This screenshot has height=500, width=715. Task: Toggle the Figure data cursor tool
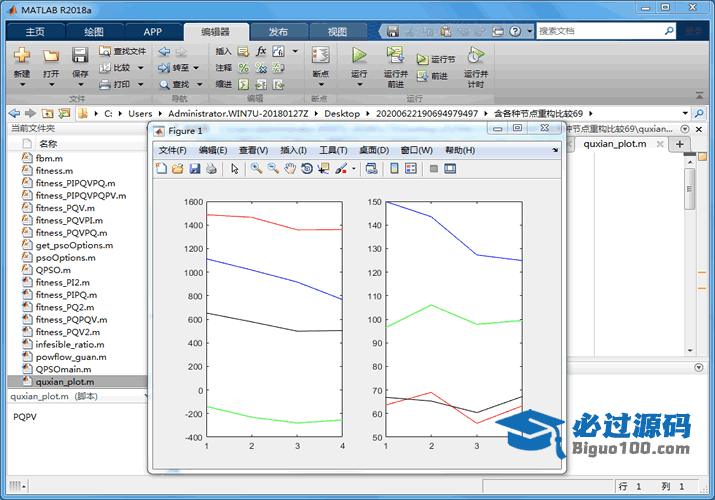(x=324, y=169)
